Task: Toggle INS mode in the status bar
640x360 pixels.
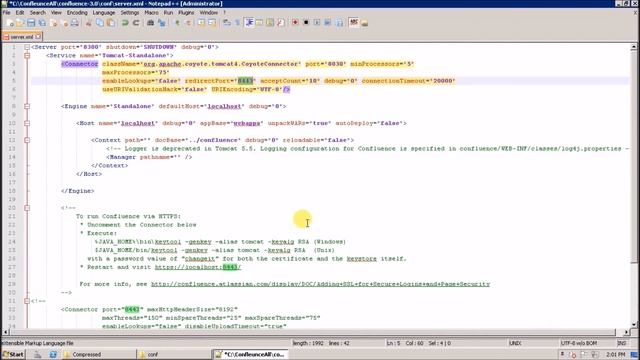Action: pos(622,343)
